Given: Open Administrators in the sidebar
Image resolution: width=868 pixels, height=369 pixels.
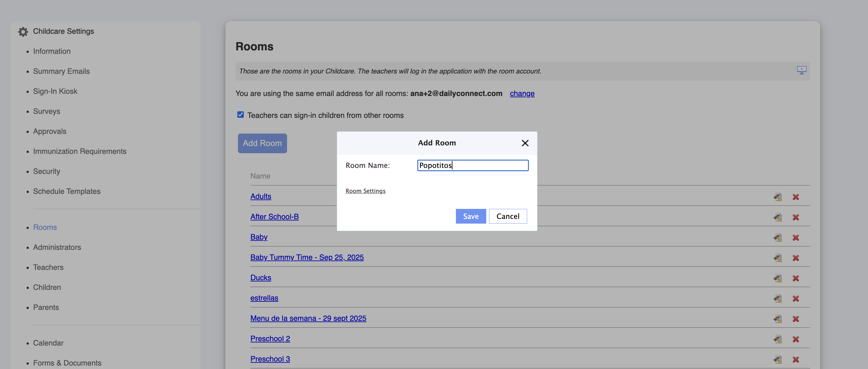Looking at the screenshot, I should (57, 247).
